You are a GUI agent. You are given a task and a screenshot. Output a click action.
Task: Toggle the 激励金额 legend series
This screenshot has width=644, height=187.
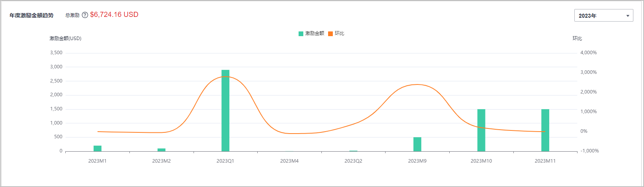[x=311, y=33]
